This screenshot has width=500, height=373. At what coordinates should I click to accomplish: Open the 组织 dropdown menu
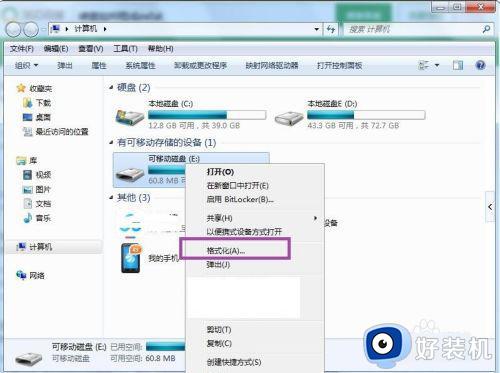pos(26,65)
